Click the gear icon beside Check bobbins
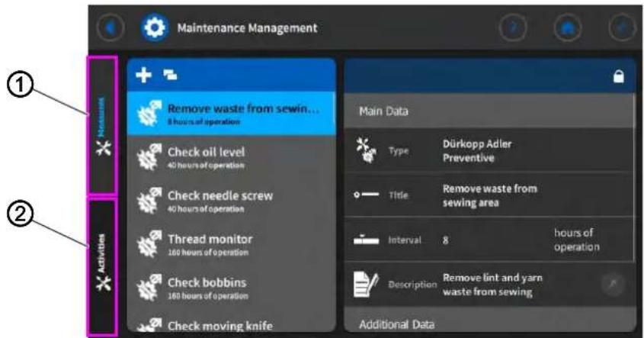The image size is (644, 338). (x=149, y=288)
